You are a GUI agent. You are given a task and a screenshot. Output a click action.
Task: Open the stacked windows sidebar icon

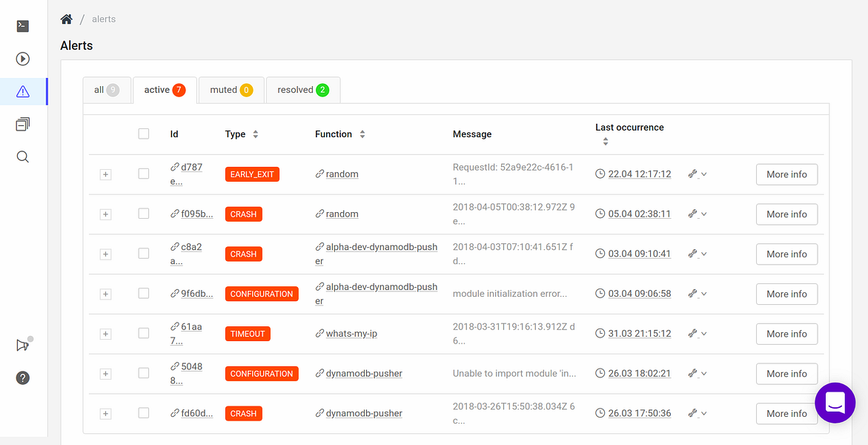pyautogui.click(x=23, y=124)
